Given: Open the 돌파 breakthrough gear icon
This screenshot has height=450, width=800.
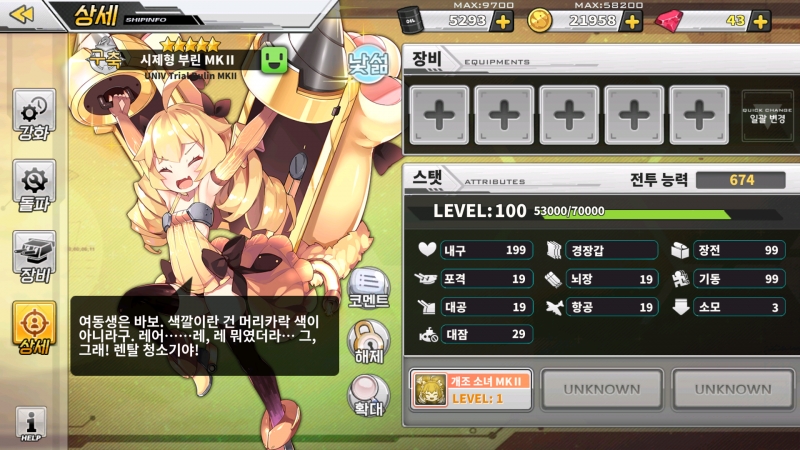Looking at the screenshot, I should click(34, 186).
